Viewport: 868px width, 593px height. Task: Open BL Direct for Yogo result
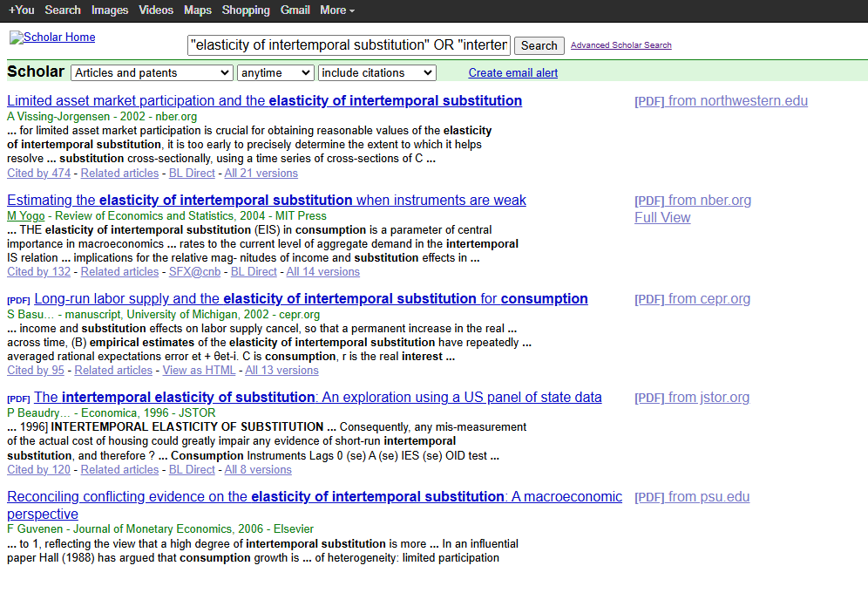point(254,271)
